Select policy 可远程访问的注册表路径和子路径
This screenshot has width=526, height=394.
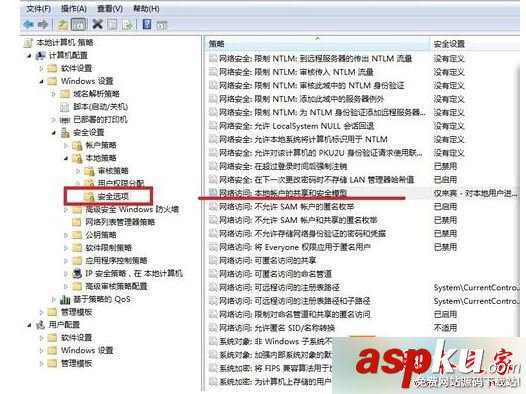click(x=295, y=301)
